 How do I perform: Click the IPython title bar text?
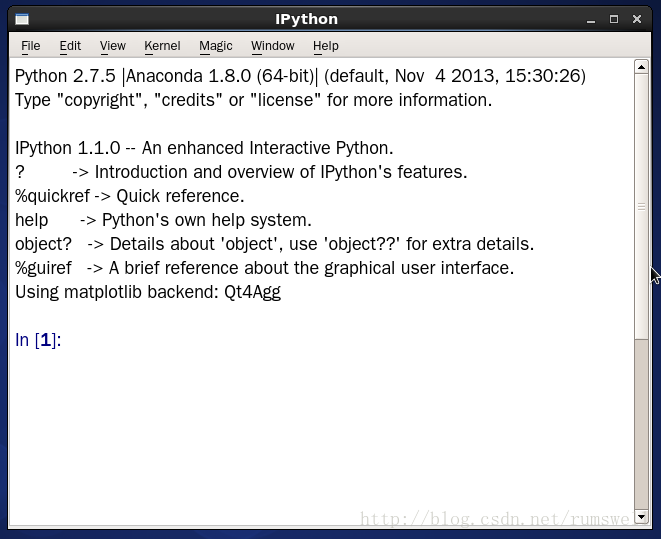click(x=306, y=19)
